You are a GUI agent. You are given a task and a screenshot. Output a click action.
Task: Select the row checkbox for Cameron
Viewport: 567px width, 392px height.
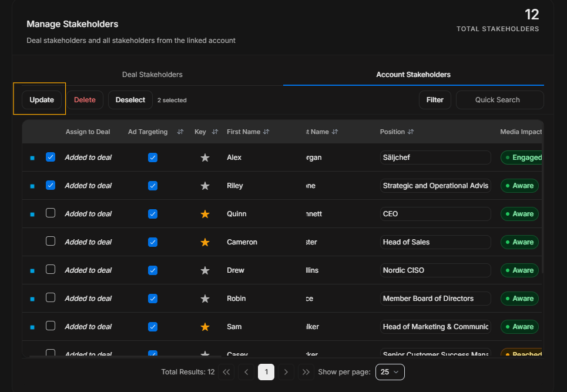click(51, 241)
